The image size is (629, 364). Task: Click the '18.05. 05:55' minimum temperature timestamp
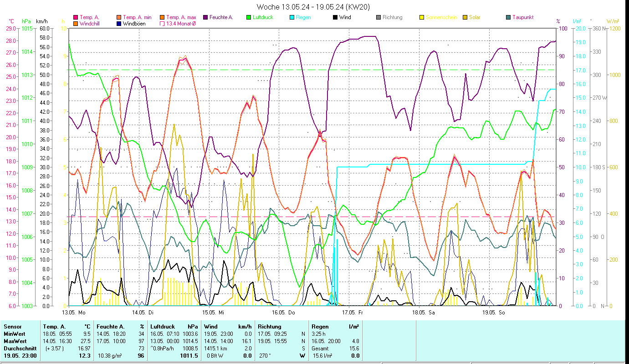pos(57,334)
